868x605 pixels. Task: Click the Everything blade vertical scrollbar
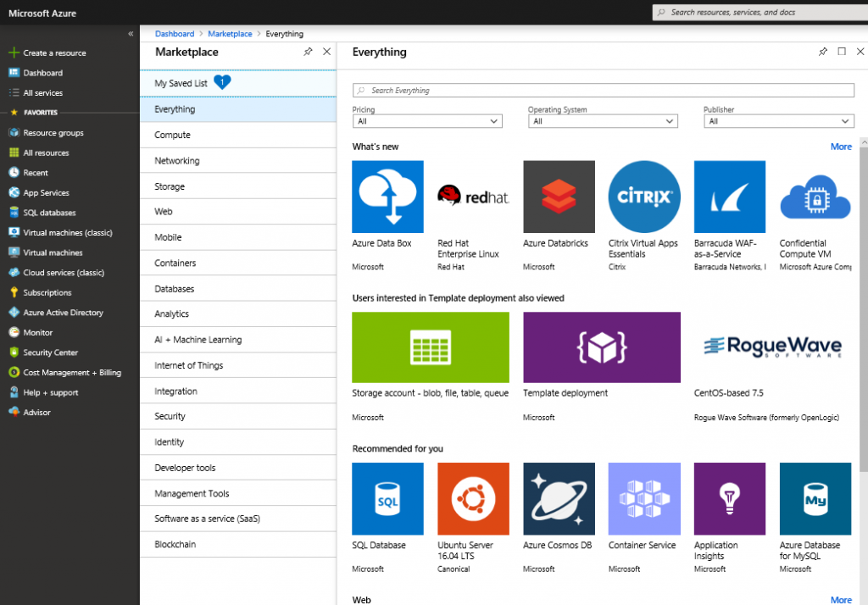864,310
